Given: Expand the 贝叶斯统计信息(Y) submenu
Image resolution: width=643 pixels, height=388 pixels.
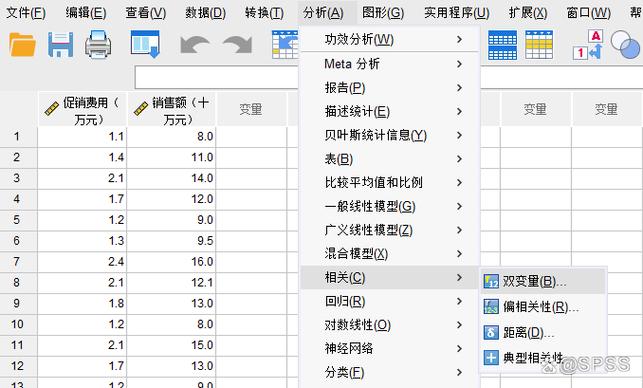Looking at the screenshot, I should [390, 135].
